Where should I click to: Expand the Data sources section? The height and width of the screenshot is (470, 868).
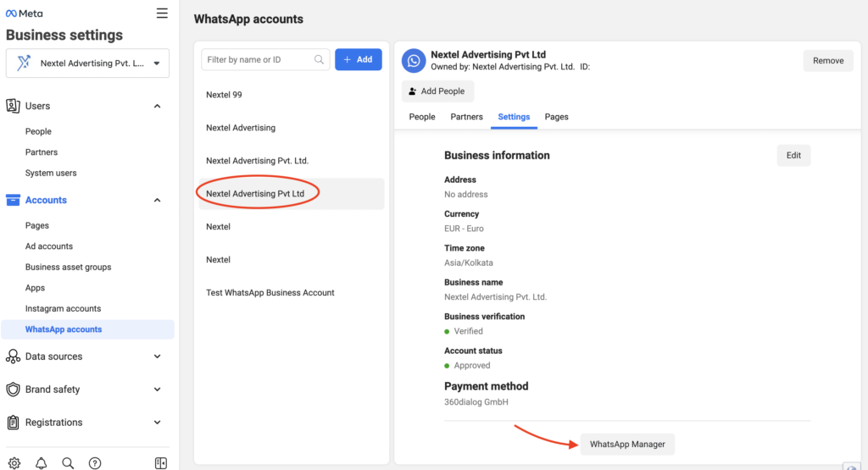(x=157, y=357)
